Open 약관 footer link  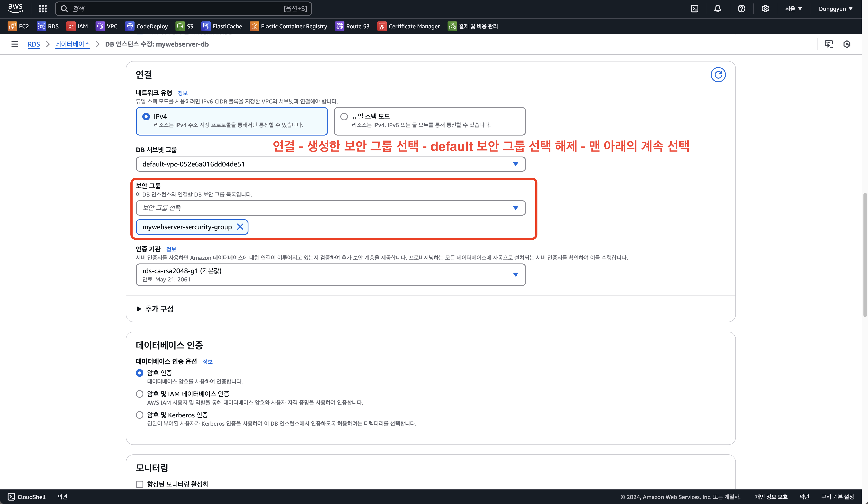pyautogui.click(x=804, y=497)
